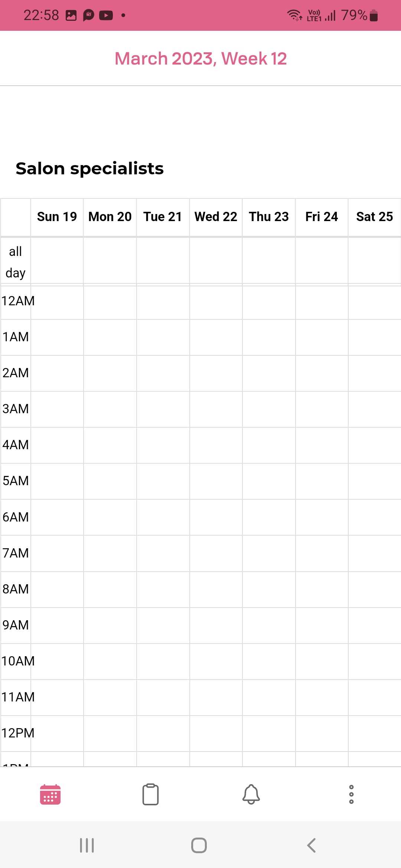401x868 pixels.
Task: Tap the March 2023, Week 12 title
Action: (200, 59)
